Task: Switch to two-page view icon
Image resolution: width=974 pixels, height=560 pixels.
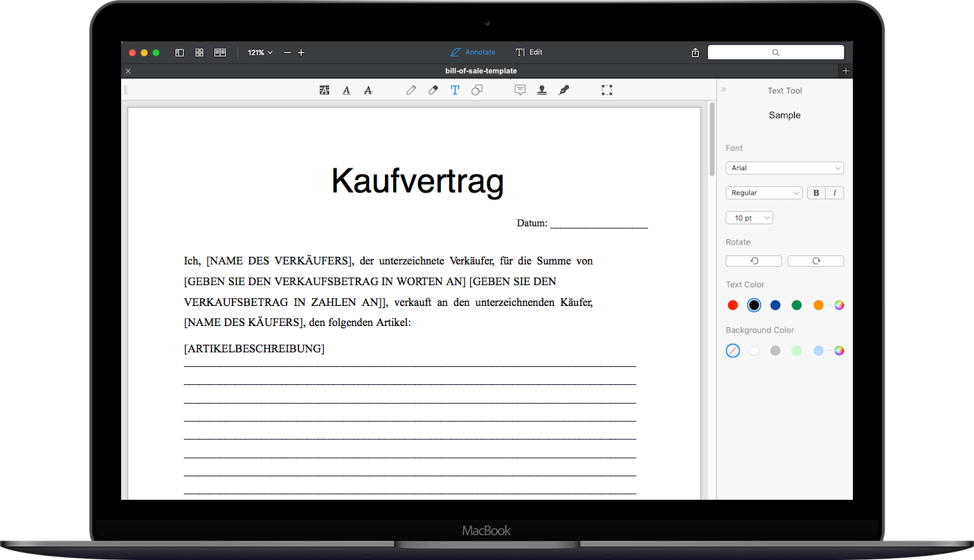Action: click(220, 53)
